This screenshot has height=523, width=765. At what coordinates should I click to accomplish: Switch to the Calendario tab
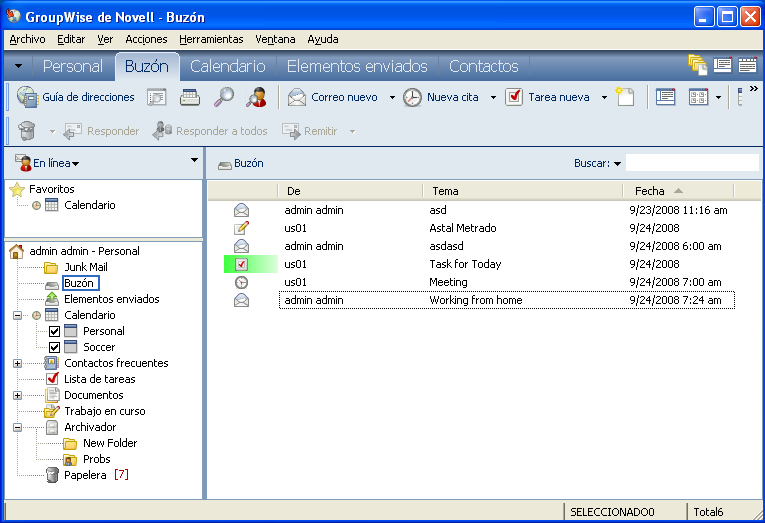[x=227, y=66]
